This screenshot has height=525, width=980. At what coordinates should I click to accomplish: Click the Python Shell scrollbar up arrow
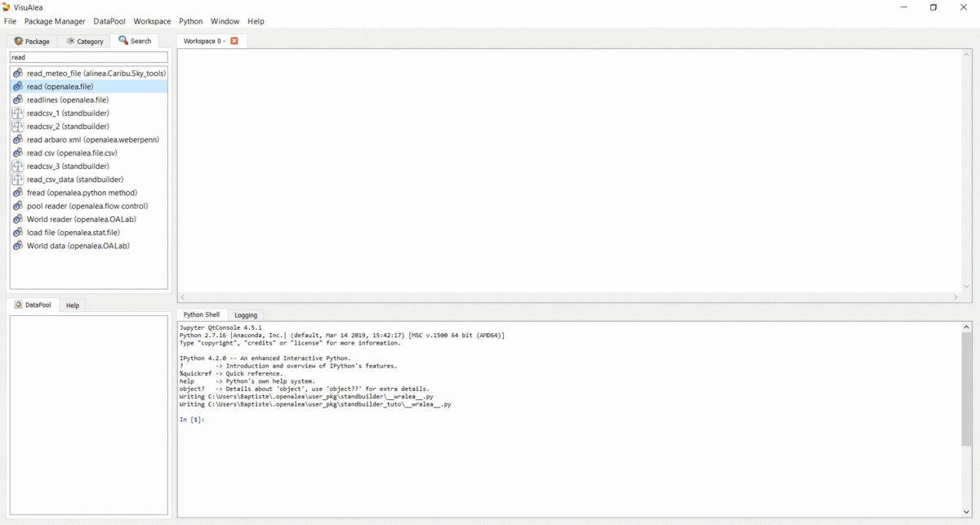tap(967, 327)
